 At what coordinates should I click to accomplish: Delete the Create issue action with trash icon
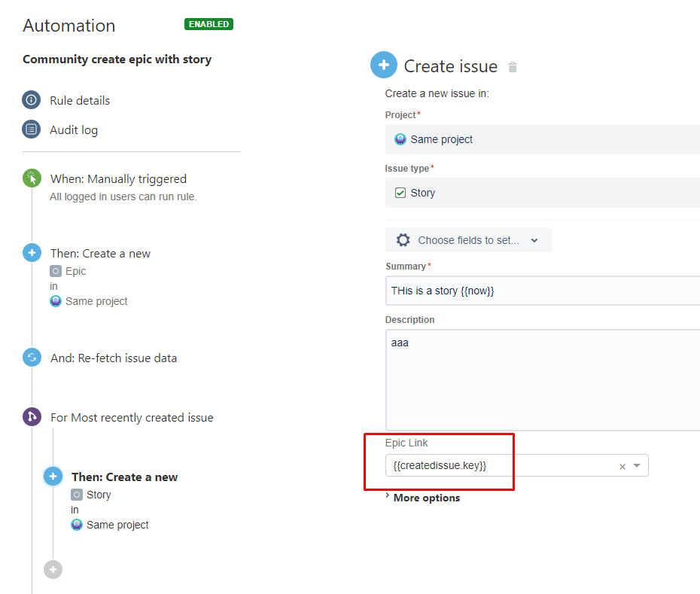[513, 67]
